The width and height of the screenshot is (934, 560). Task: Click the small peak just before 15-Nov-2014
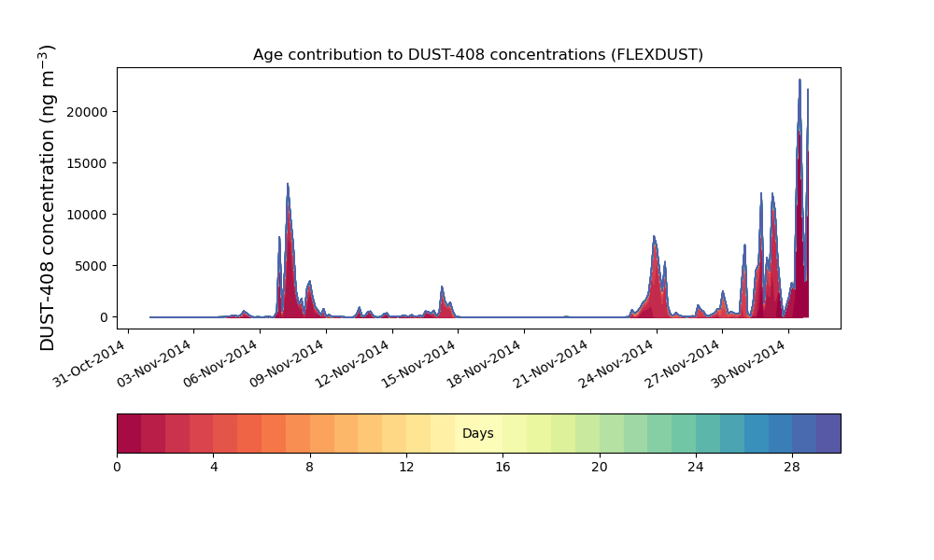(442, 289)
